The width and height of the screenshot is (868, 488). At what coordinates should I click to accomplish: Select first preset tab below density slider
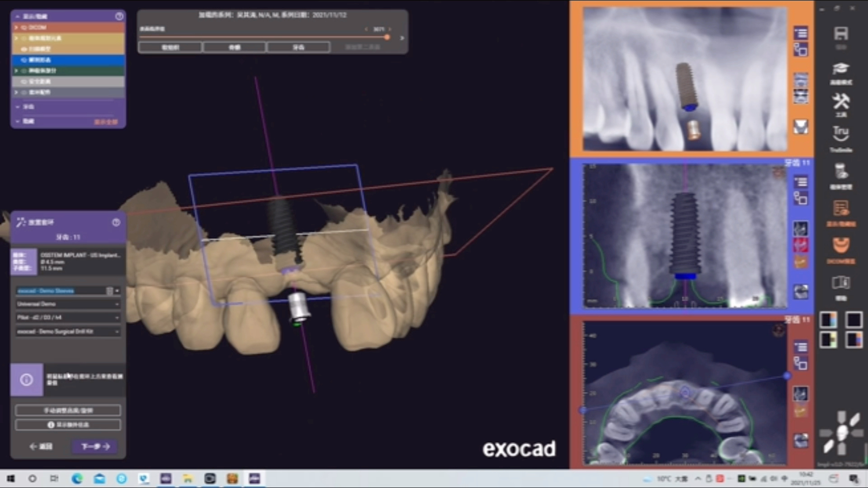(x=170, y=47)
